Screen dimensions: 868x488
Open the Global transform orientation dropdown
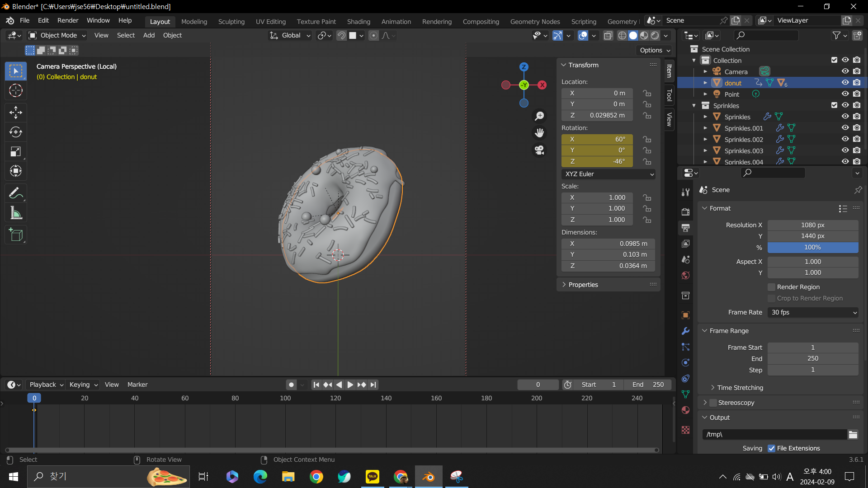click(x=290, y=35)
